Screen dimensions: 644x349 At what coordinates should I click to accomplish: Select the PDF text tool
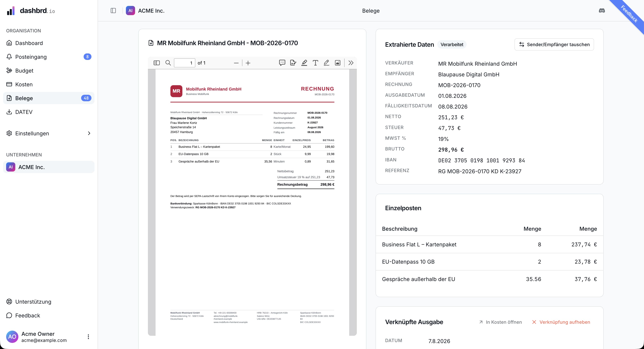(315, 63)
